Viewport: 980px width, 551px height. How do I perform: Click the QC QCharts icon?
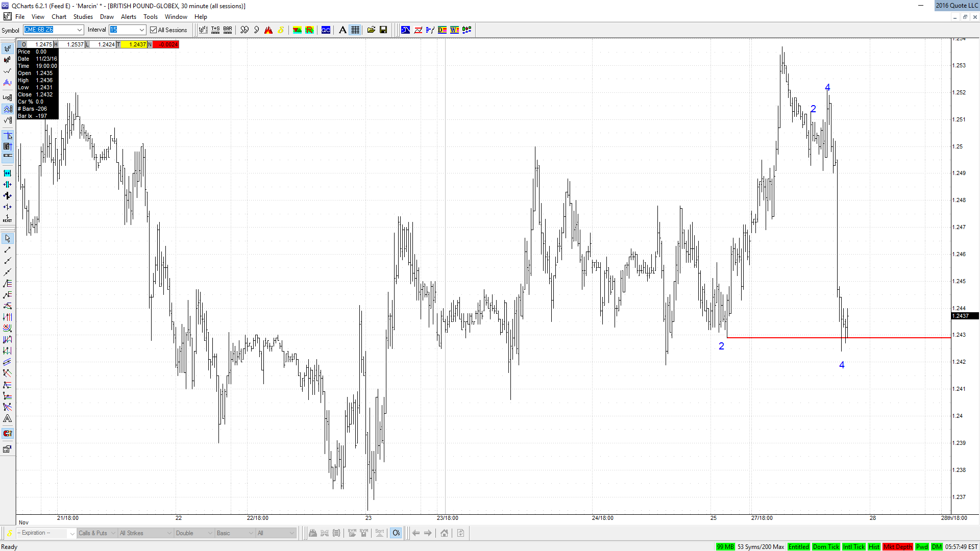tap(326, 30)
